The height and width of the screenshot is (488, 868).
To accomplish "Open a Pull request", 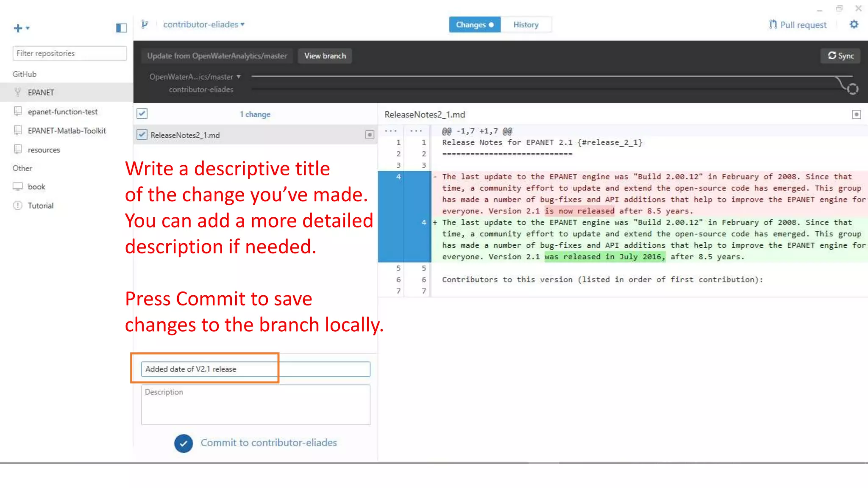I will tap(798, 25).
